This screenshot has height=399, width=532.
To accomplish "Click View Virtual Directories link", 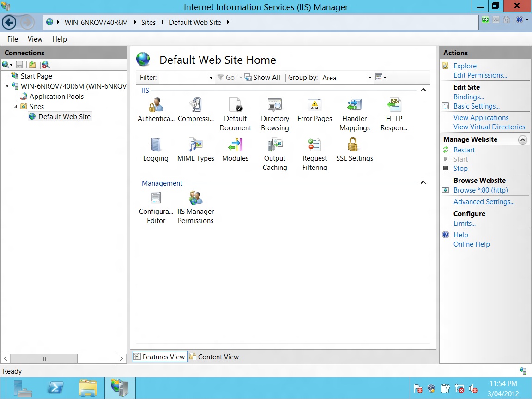I will 489,127.
